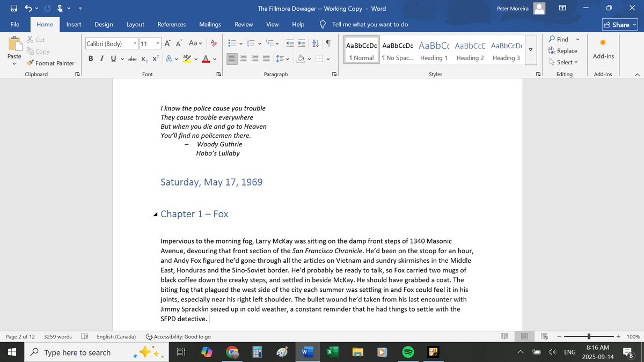Select the Strikethrough icon
The image size is (644, 362).
[131, 59]
